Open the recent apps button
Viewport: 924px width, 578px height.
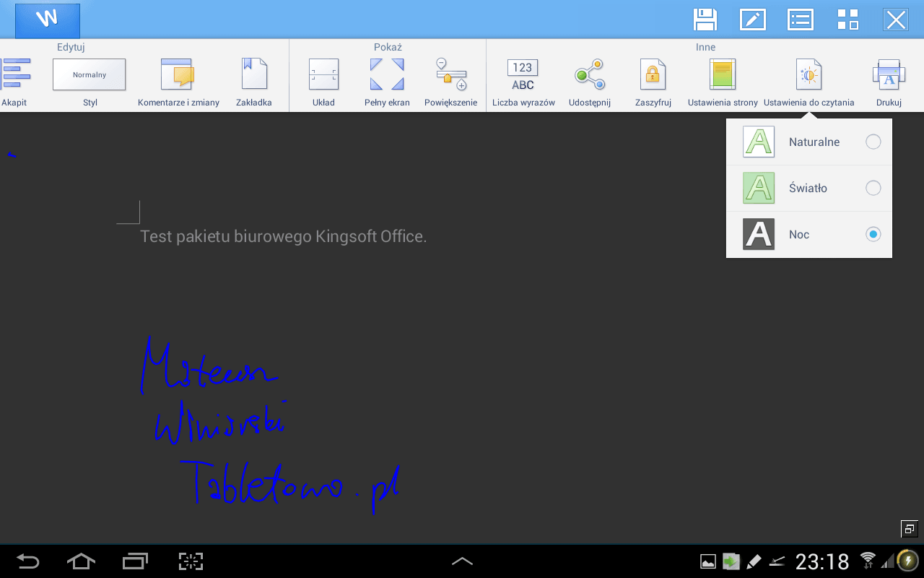pos(135,561)
